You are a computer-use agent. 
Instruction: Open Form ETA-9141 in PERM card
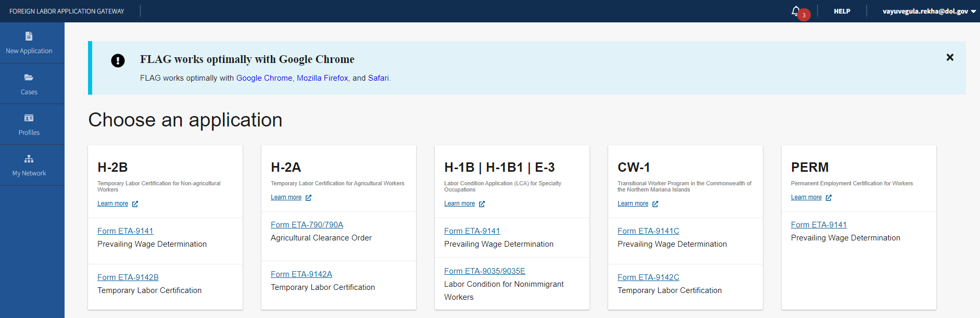pos(819,225)
